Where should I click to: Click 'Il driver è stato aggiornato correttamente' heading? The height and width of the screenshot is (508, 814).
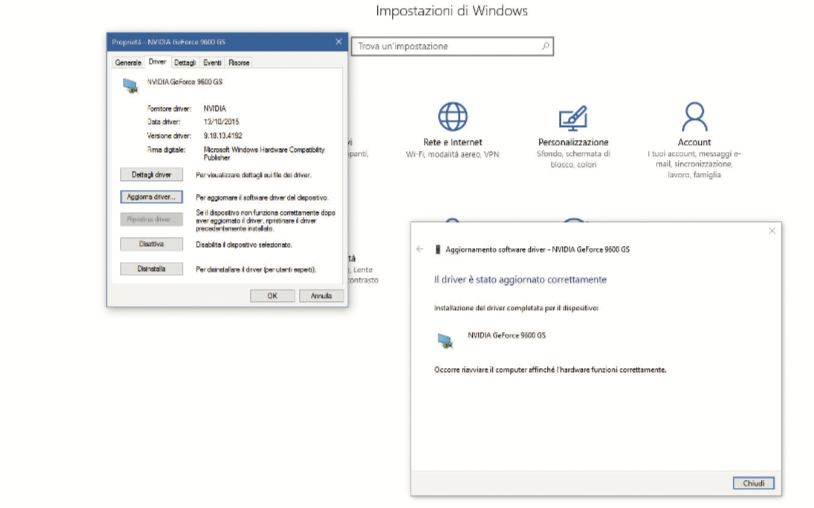click(520, 280)
